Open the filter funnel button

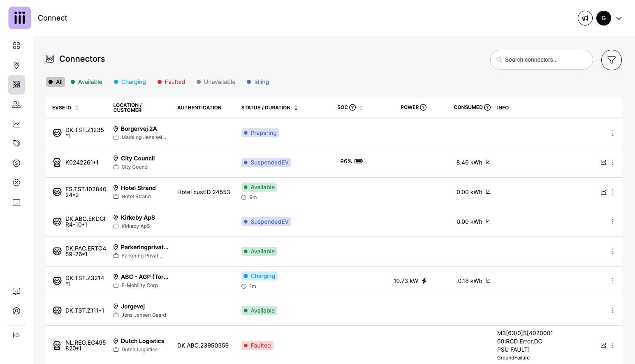pos(611,60)
